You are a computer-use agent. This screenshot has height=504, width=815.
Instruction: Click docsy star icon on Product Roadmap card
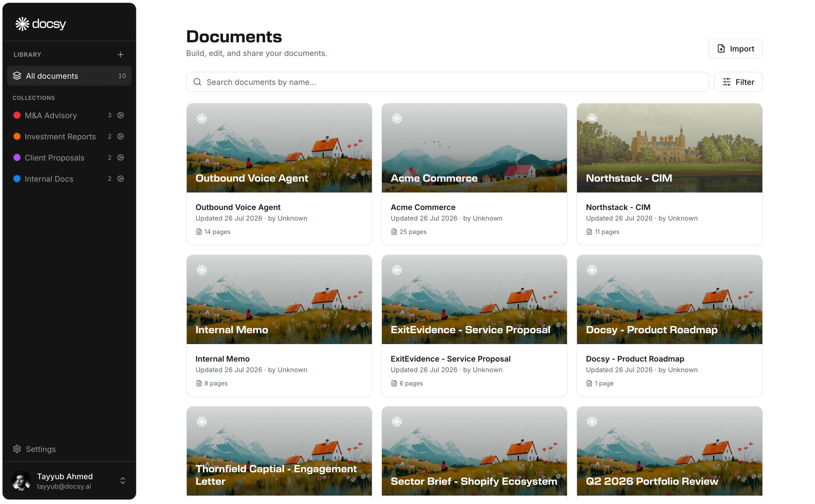(592, 270)
